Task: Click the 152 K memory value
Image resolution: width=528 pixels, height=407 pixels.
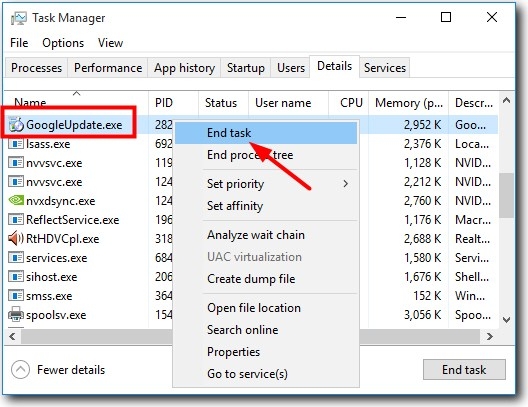Action: (x=427, y=296)
